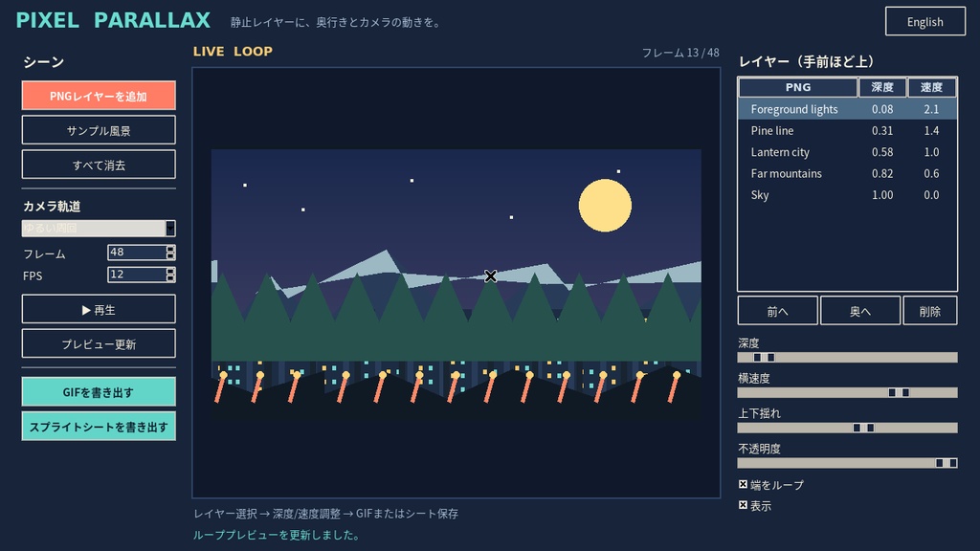Toggle the 表示 visibility checkbox
Viewport: 980px width, 551px height.
pyautogui.click(x=743, y=505)
